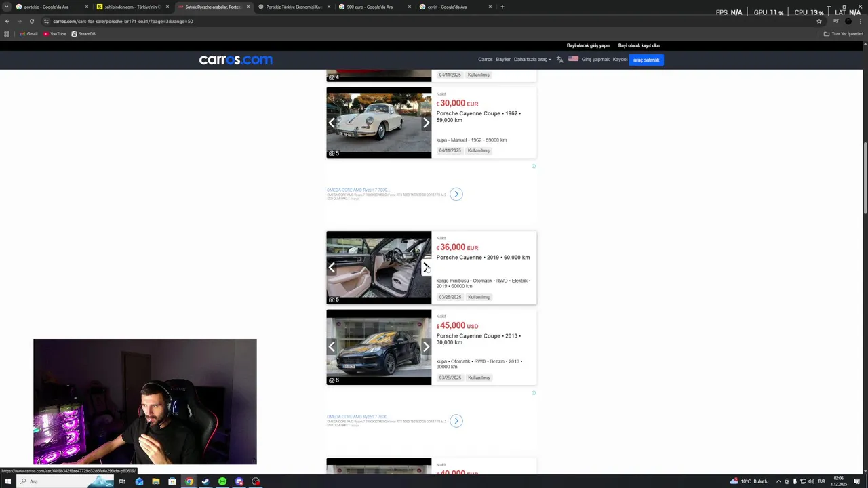This screenshot has height=488, width=868.
Task: Open the "Kaydol" sign-up link
Action: [x=620, y=60]
